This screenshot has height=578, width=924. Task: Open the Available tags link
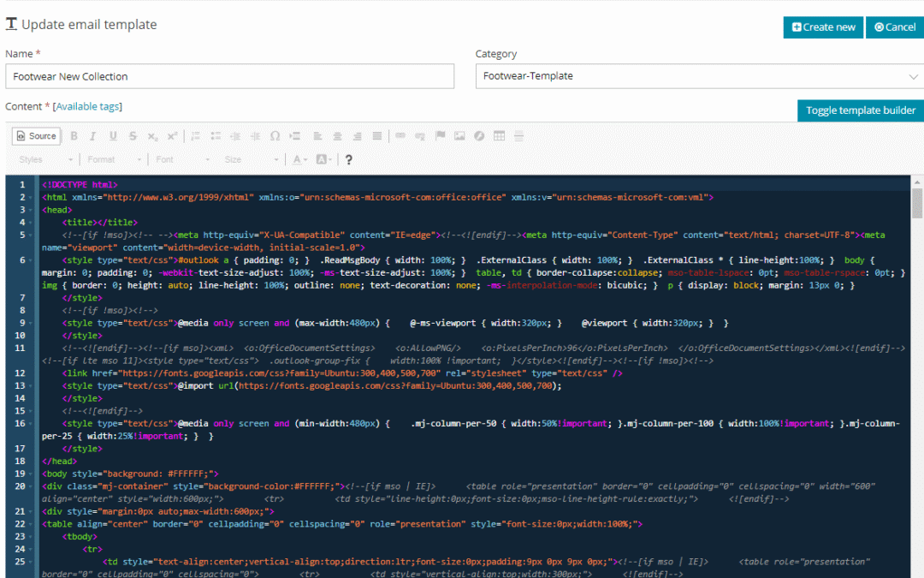[88, 106]
